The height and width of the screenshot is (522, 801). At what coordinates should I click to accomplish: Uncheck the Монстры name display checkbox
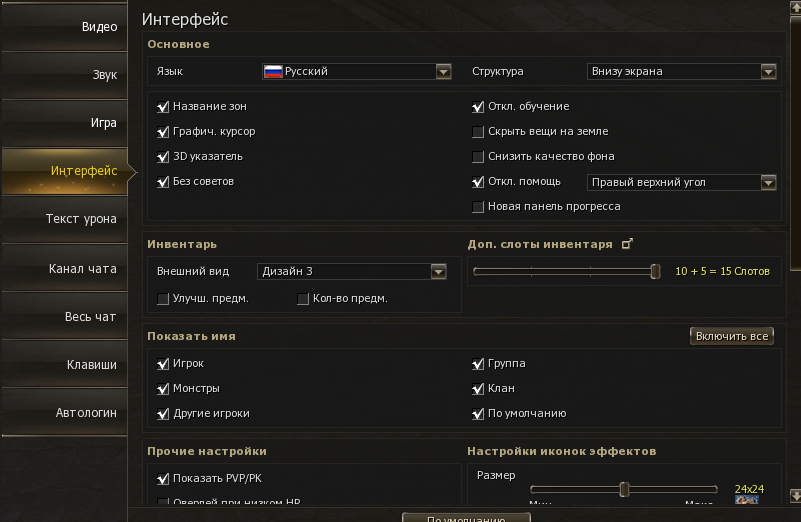pos(163,389)
